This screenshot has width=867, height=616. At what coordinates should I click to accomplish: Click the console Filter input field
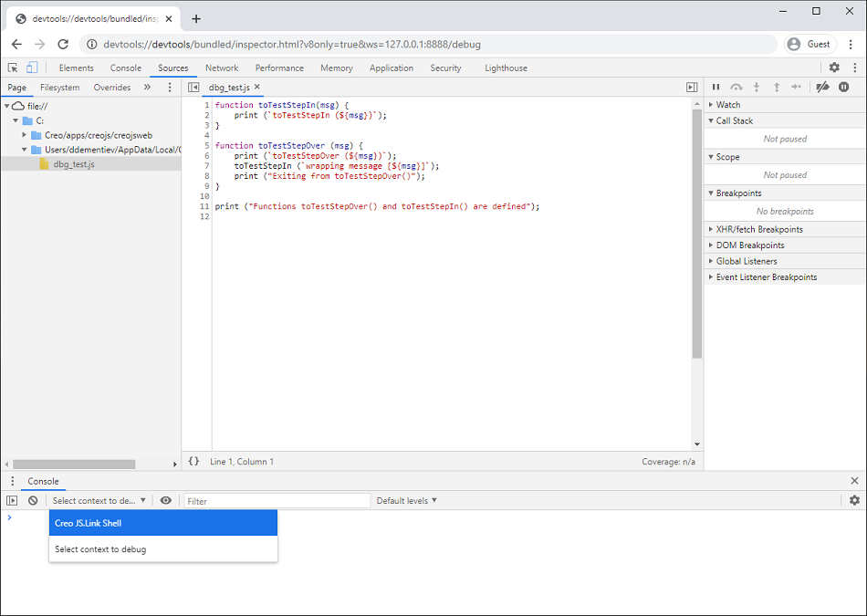277,500
